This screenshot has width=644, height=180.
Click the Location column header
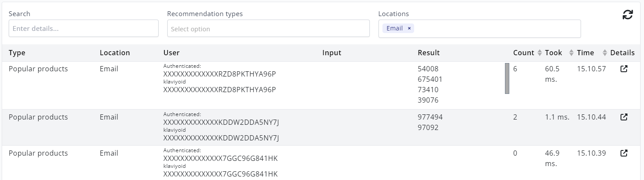pyautogui.click(x=115, y=53)
